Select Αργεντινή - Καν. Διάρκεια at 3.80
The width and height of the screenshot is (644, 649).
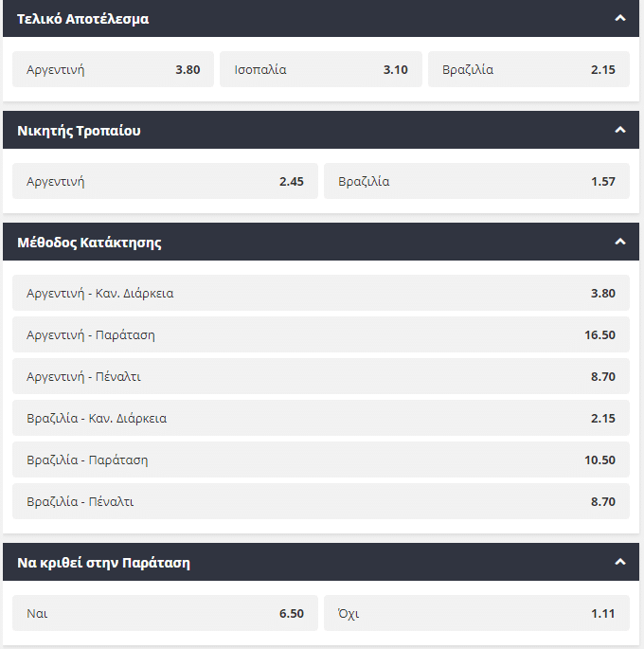[x=321, y=293]
